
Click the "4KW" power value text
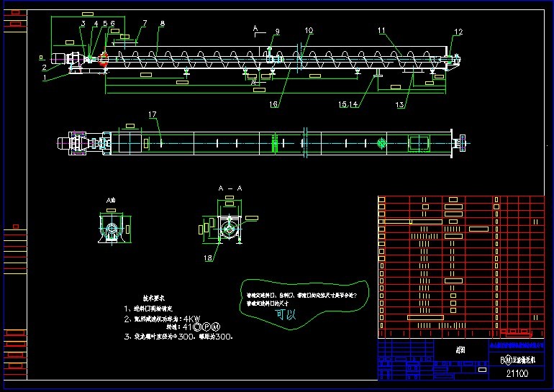[191, 318]
